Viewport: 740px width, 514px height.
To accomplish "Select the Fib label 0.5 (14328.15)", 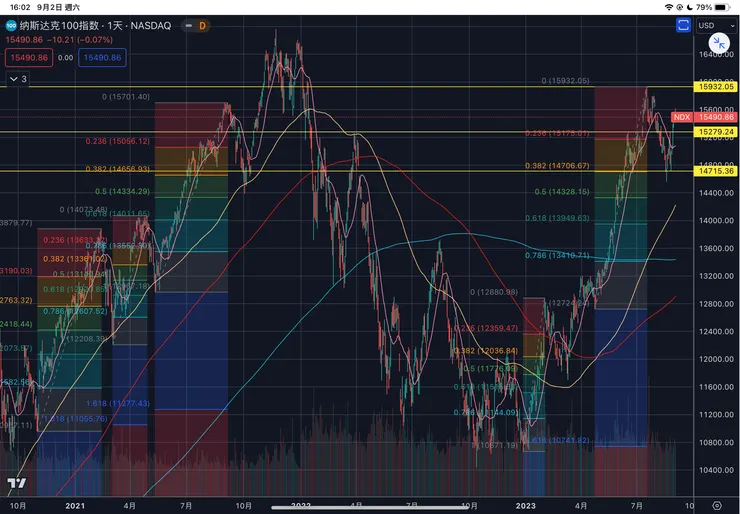I will pyautogui.click(x=562, y=192).
